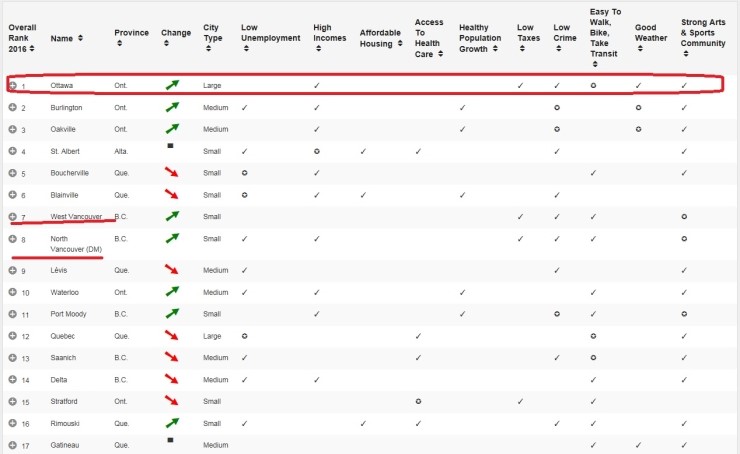Expand the Quebec row plus icon

13,336
